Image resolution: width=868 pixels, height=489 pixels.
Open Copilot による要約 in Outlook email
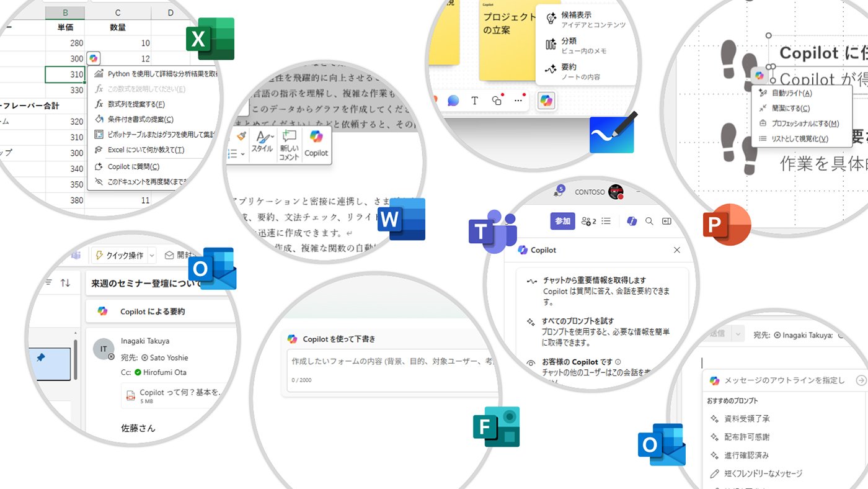[161, 312]
